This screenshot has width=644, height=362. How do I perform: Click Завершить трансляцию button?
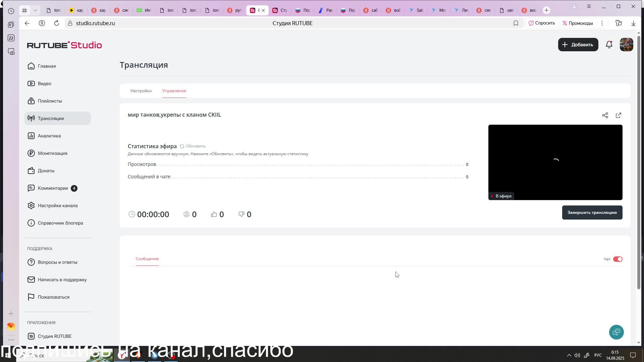point(592,213)
